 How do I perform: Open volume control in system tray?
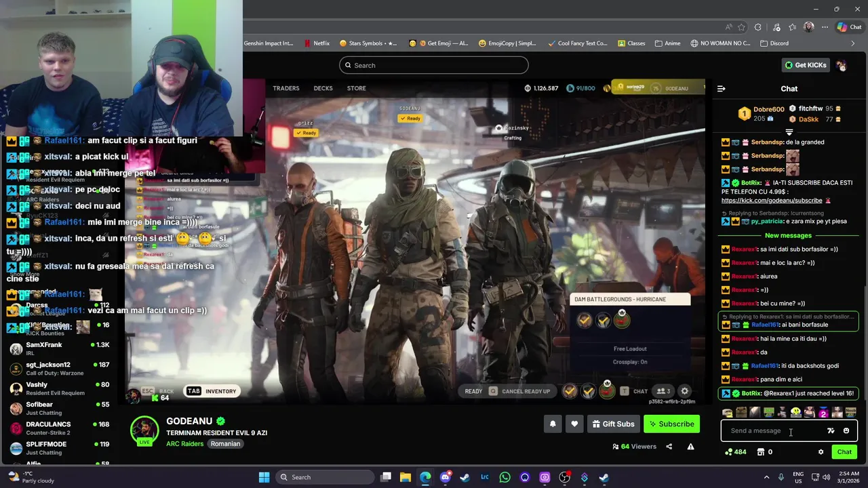tap(826, 477)
